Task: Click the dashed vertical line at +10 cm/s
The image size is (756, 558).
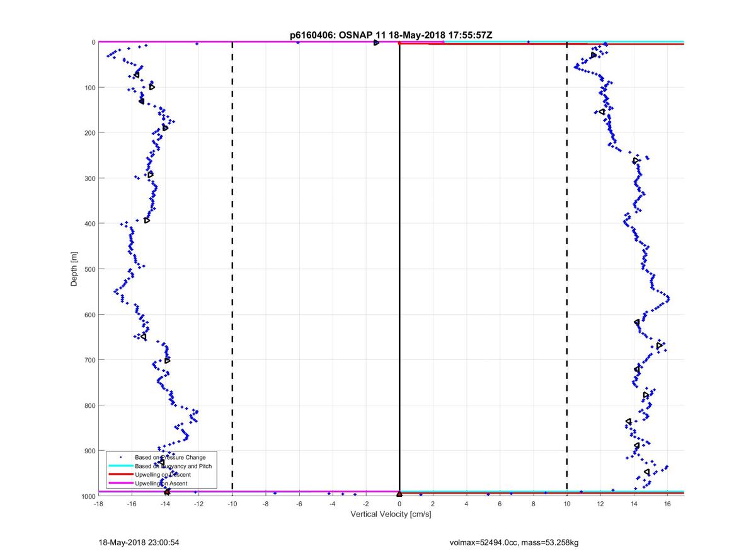Action: click(567, 269)
